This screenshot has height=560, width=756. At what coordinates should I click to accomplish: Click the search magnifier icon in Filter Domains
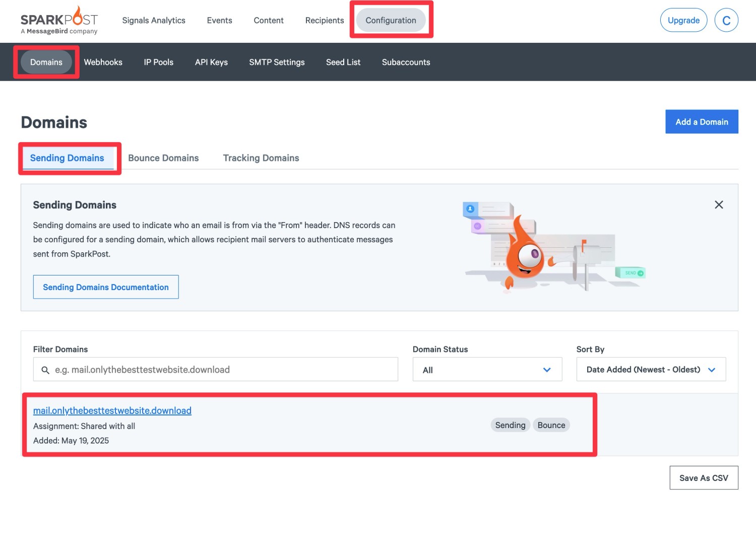coord(45,370)
